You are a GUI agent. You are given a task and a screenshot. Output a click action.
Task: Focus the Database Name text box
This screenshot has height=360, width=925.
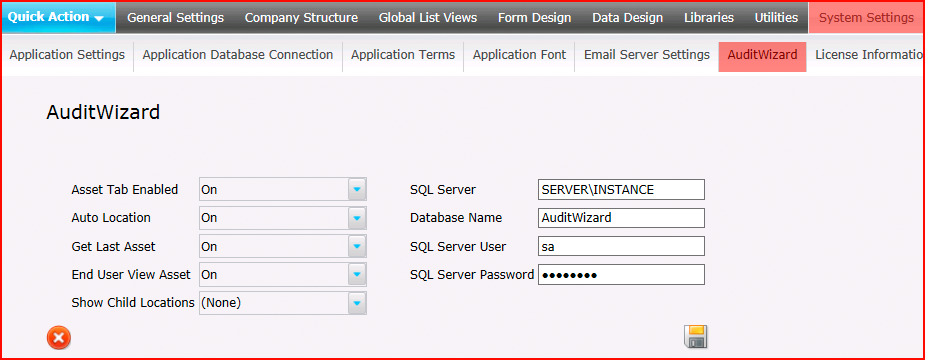(x=621, y=217)
